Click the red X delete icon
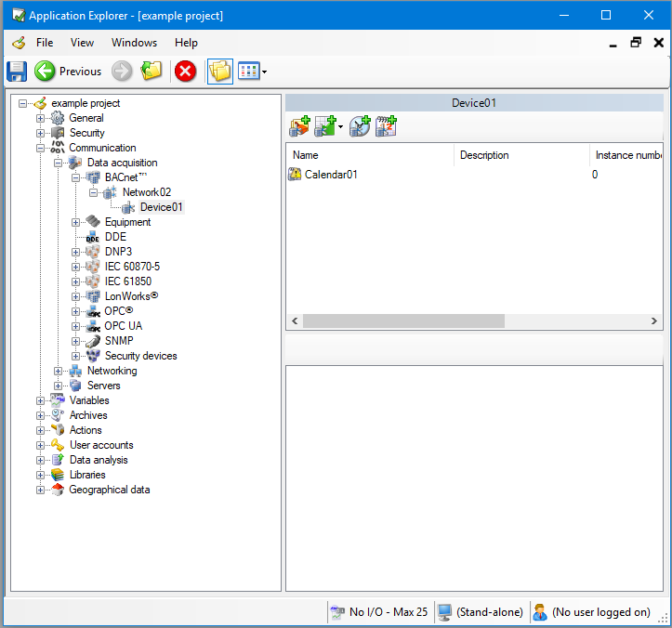 click(186, 72)
